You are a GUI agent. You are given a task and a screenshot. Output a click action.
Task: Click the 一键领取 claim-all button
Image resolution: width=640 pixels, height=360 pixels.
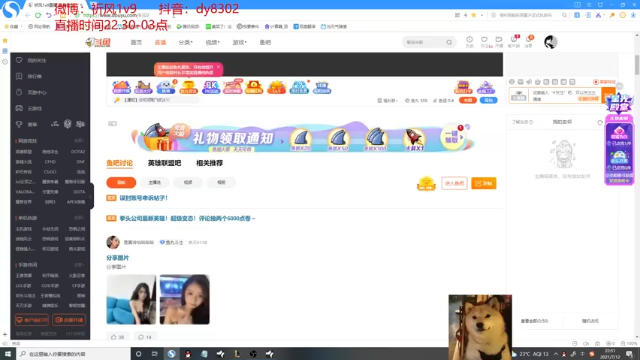click(x=452, y=137)
